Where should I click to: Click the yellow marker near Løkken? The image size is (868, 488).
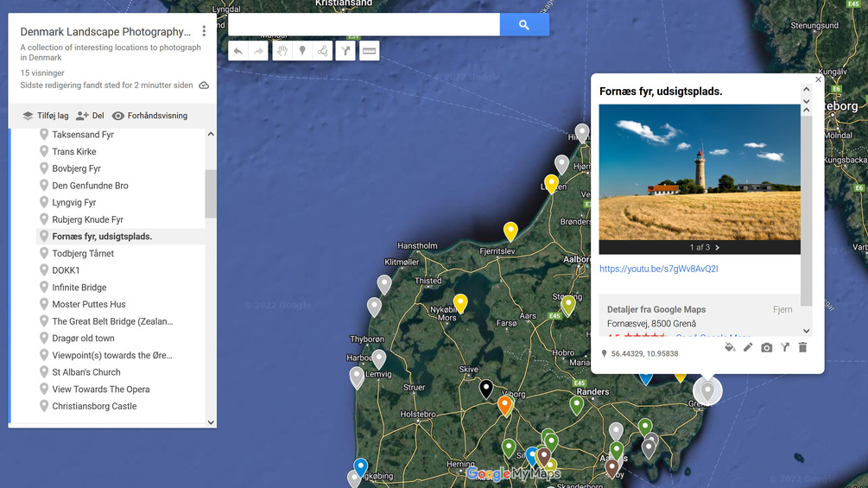click(x=551, y=184)
